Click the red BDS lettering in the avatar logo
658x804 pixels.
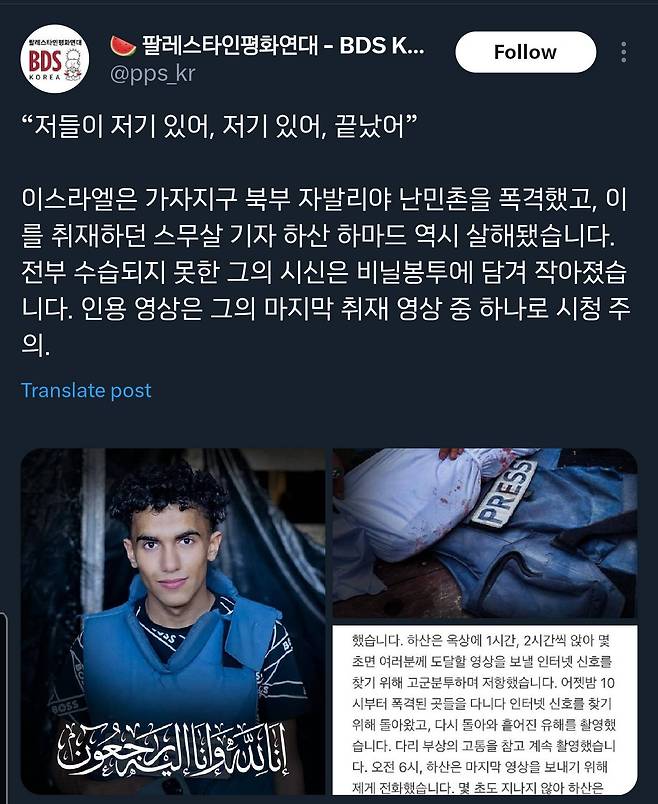point(45,62)
